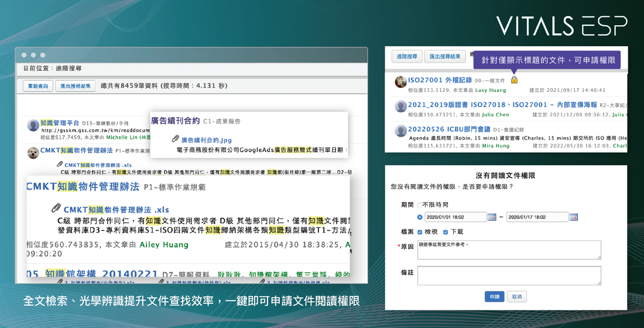This screenshot has width=644, height=328.
Task: Select the date range radio button
Action: click(419, 217)
